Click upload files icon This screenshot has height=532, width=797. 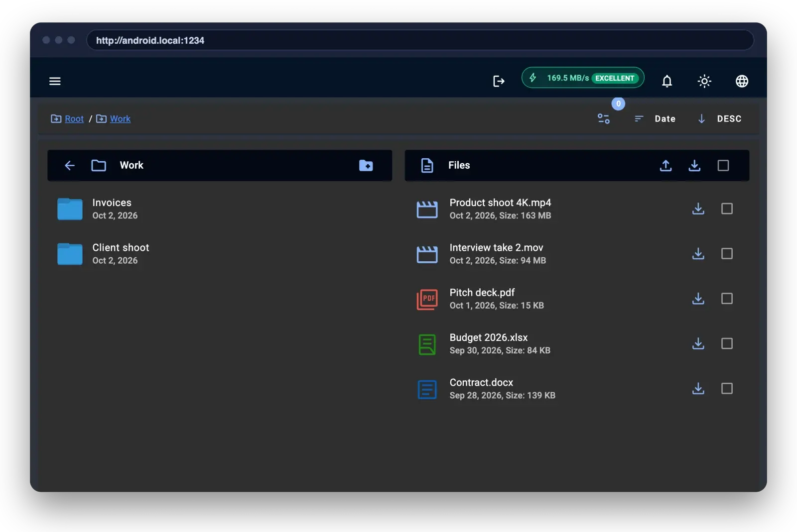[666, 165]
